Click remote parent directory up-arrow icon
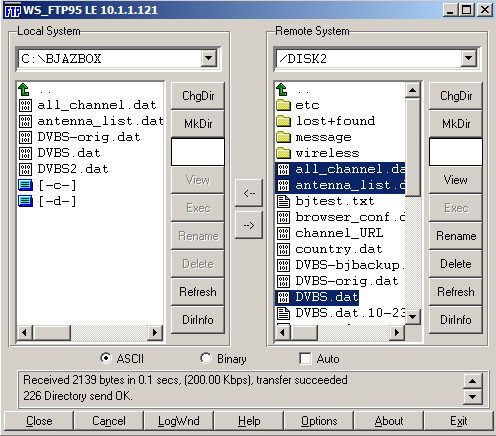Screen dimensions: 496x436 [x=282, y=89]
